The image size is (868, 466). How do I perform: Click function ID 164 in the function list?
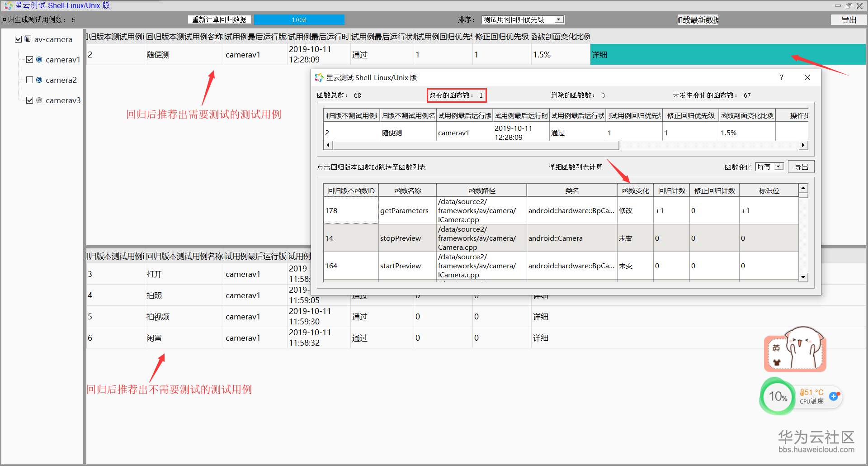[351, 266]
